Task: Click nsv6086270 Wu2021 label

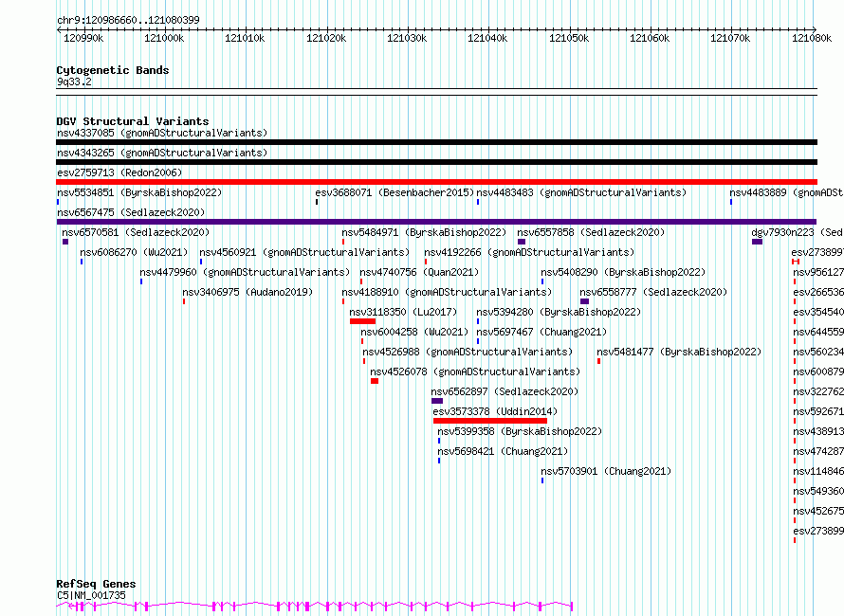Action: pyautogui.click(x=134, y=252)
